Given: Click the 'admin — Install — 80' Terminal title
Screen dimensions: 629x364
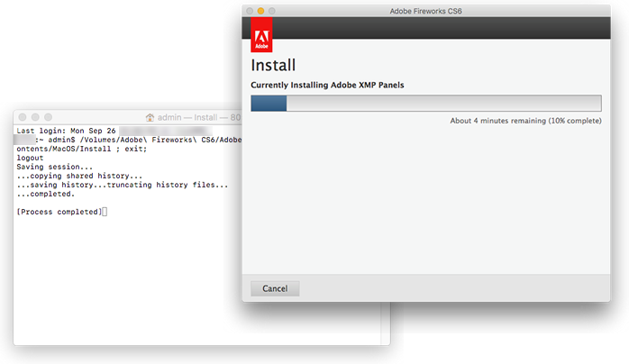Looking at the screenshot, I should coord(199,117).
